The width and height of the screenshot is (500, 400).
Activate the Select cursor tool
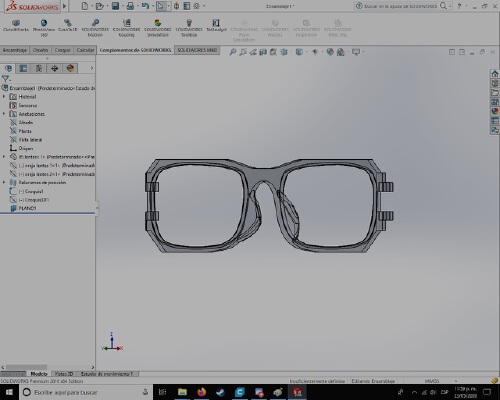coord(161,6)
